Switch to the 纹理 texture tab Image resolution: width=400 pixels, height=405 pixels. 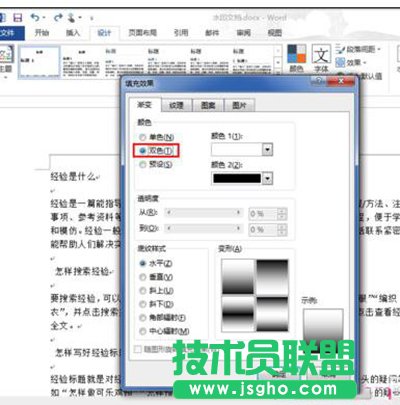point(176,105)
